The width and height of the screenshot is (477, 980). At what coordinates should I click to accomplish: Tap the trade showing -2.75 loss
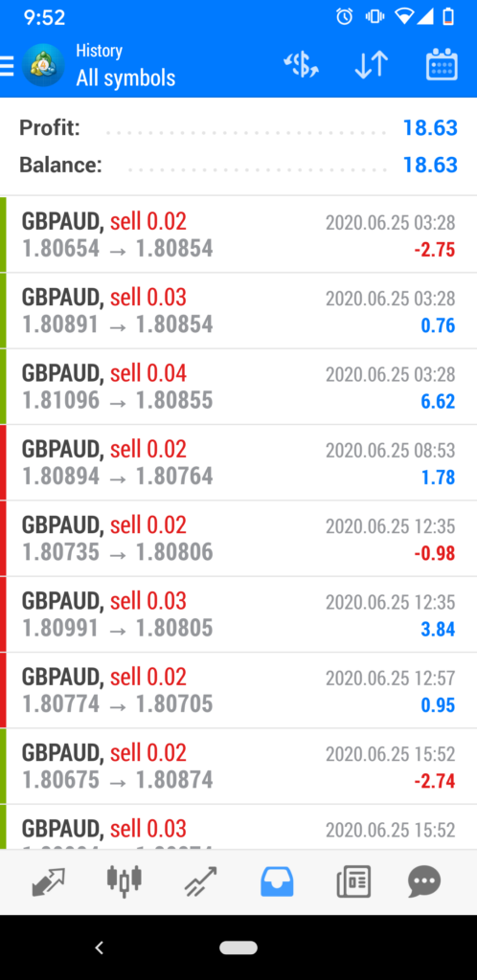(238, 234)
